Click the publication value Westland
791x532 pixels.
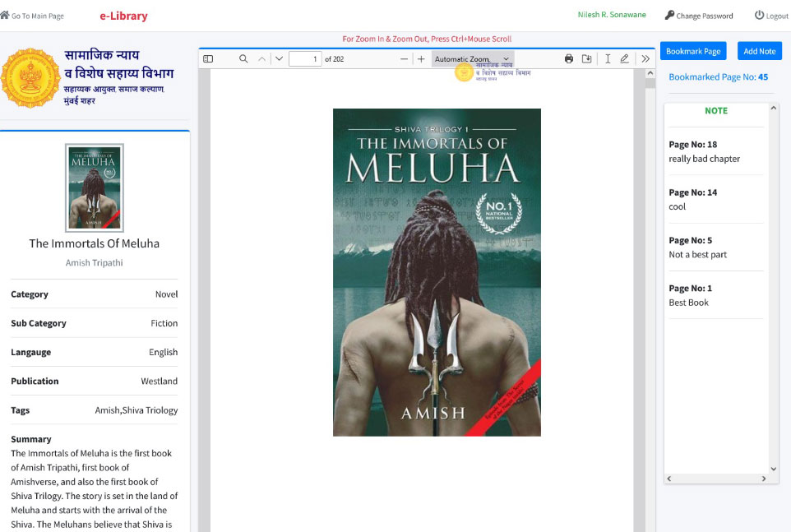pyautogui.click(x=159, y=382)
